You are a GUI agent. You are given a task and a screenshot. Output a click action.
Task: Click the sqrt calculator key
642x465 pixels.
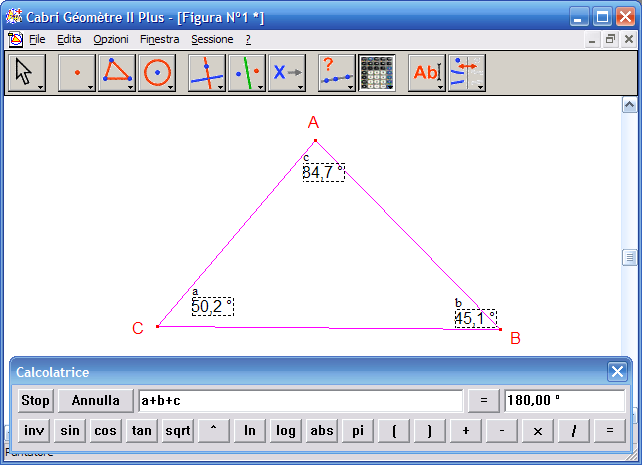pos(178,431)
